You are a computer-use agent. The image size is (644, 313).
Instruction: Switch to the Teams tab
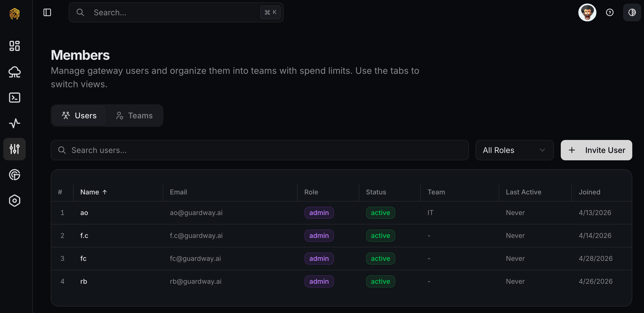tap(134, 116)
